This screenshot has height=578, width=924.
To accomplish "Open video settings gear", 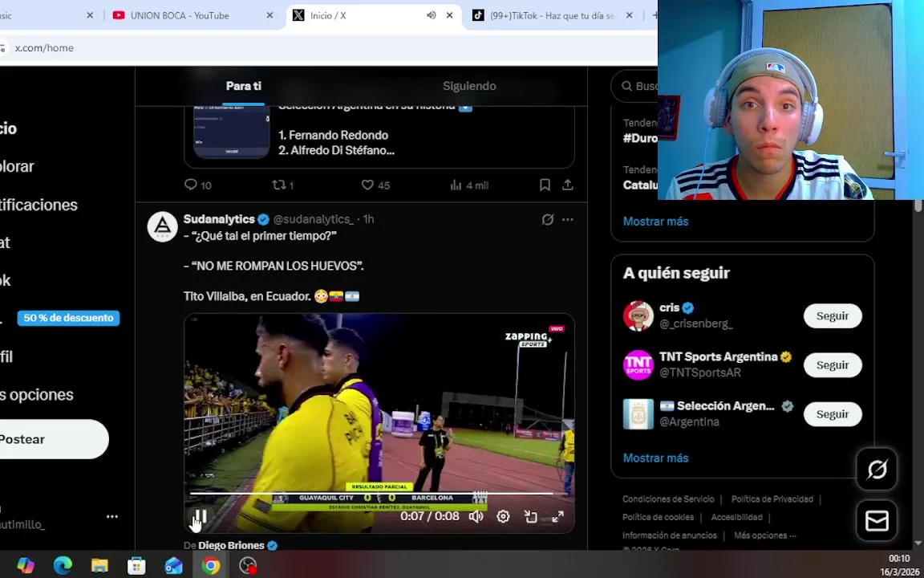I will click(503, 517).
